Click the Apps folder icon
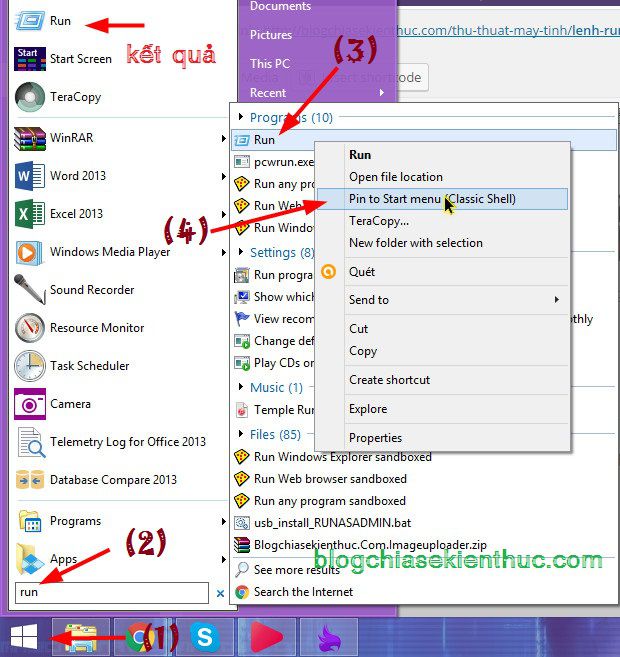620x657 pixels. pyautogui.click(x=30, y=559)
